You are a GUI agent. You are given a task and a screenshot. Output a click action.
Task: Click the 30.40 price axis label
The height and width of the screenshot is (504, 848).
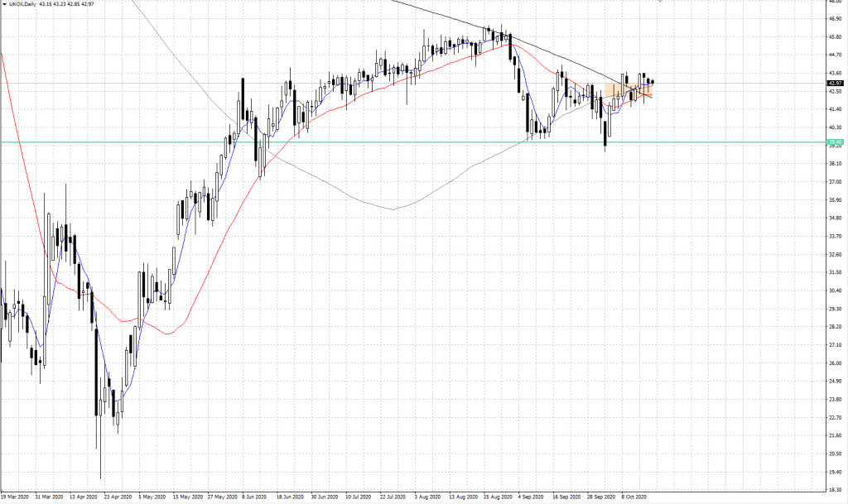click(835, 290)
